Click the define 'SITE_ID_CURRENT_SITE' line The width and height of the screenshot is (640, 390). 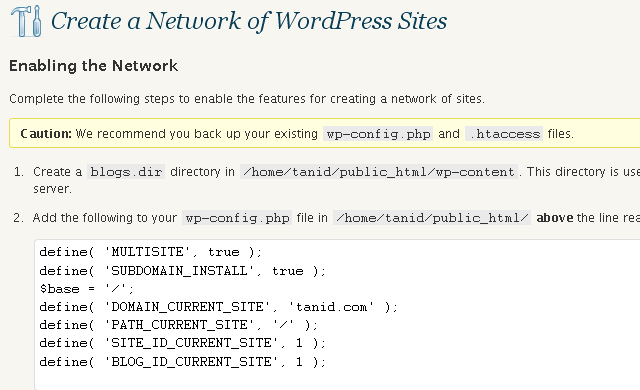click(182, 343)
